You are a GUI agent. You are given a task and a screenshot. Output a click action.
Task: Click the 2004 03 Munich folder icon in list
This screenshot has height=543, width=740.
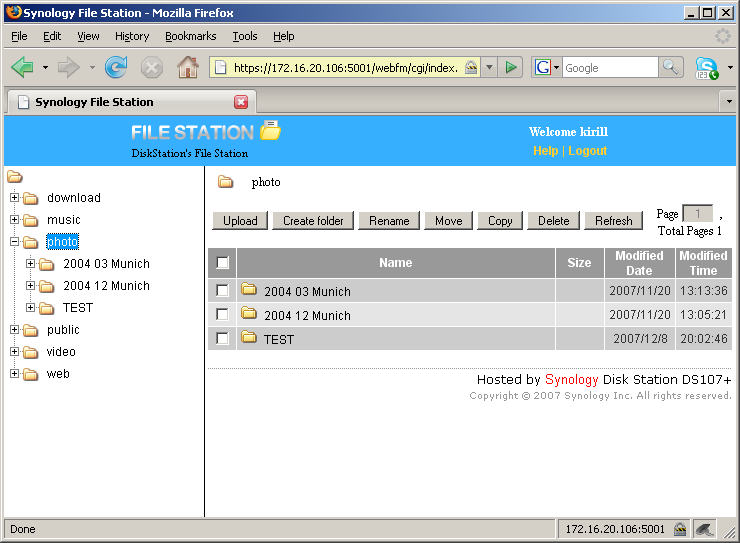(x=249, y=289)
